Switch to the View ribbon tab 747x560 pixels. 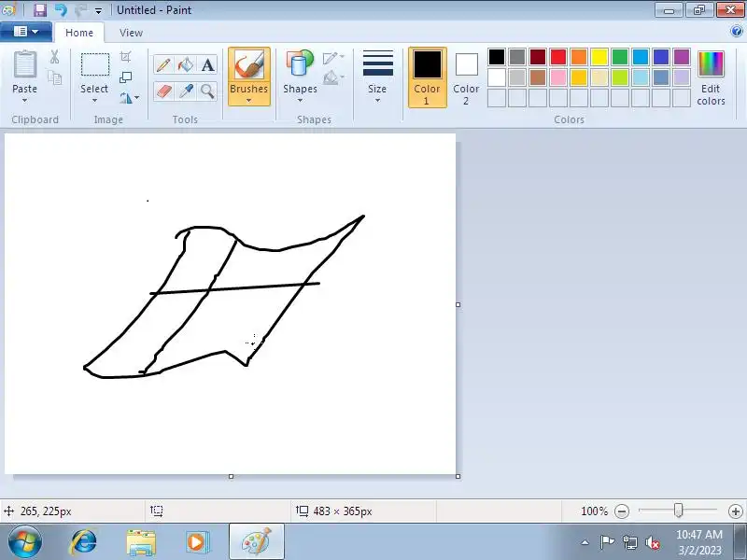click(x=131, y=33)
